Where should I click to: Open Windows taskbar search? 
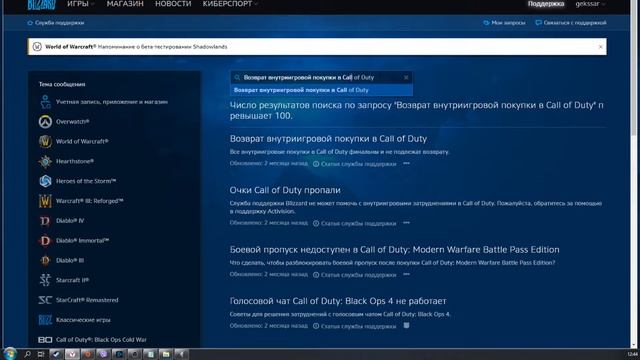tap(27, 354)
